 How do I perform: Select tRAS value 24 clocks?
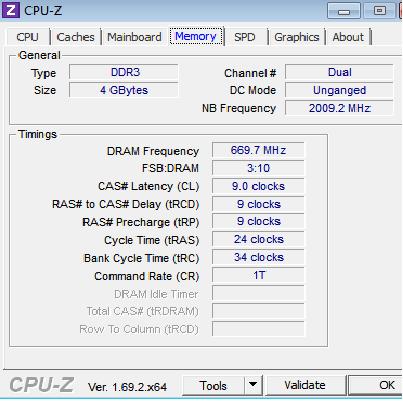[258, 239]
